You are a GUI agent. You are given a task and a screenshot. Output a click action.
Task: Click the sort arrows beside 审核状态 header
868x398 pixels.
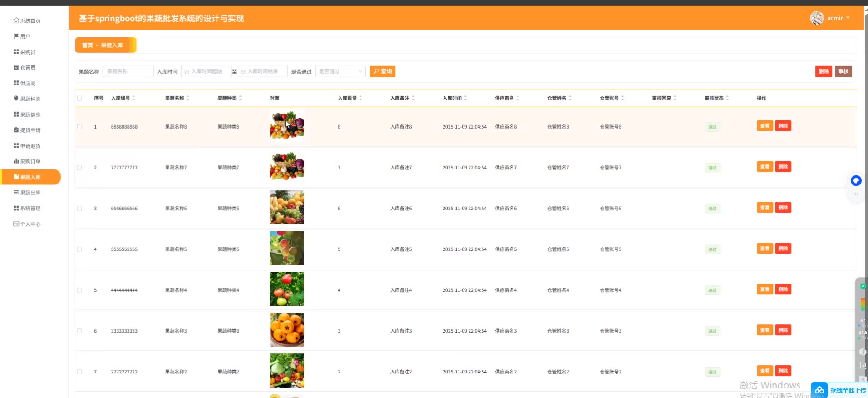pyautogui.click(x=727, y=98)
